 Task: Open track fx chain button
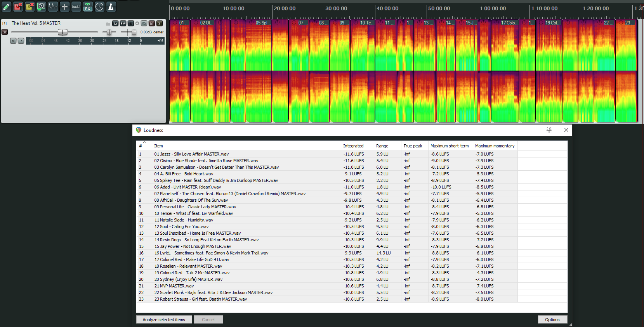131,24
